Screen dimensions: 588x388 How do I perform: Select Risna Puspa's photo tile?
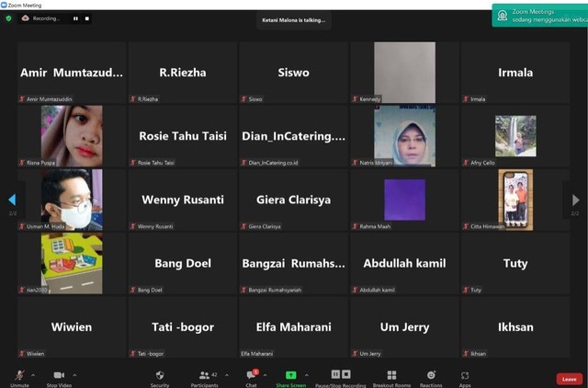click(72, 136)
